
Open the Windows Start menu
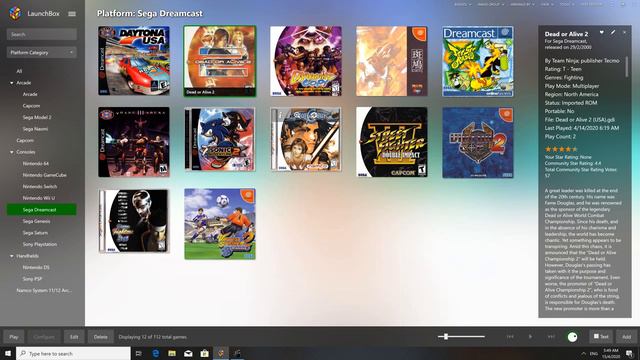tap(8, 353)
